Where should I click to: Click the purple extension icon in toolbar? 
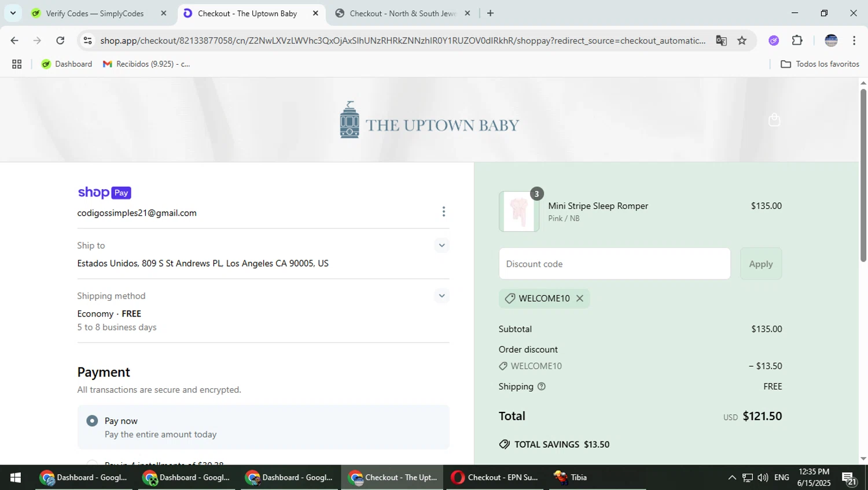[x=774, y=40]
